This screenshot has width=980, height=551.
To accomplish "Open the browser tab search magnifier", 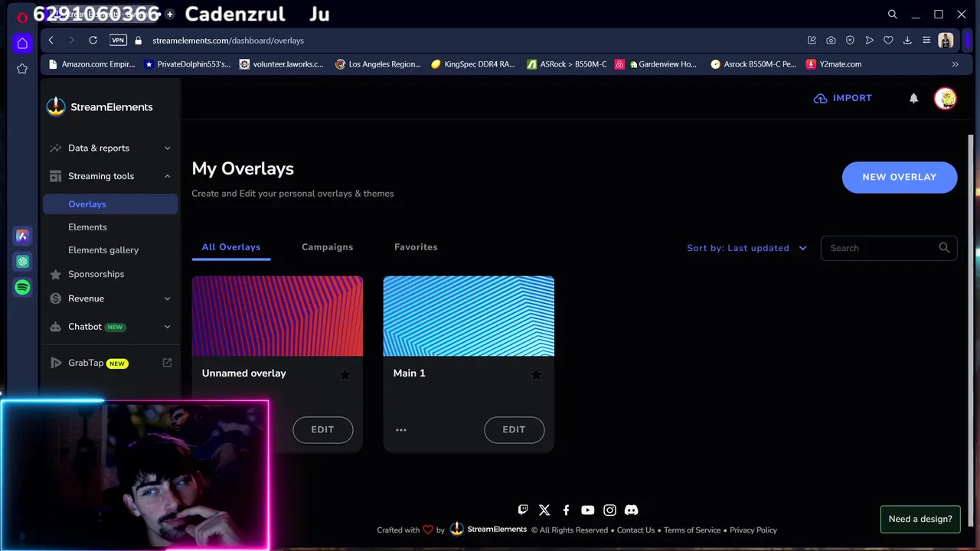I will point(893,14).
